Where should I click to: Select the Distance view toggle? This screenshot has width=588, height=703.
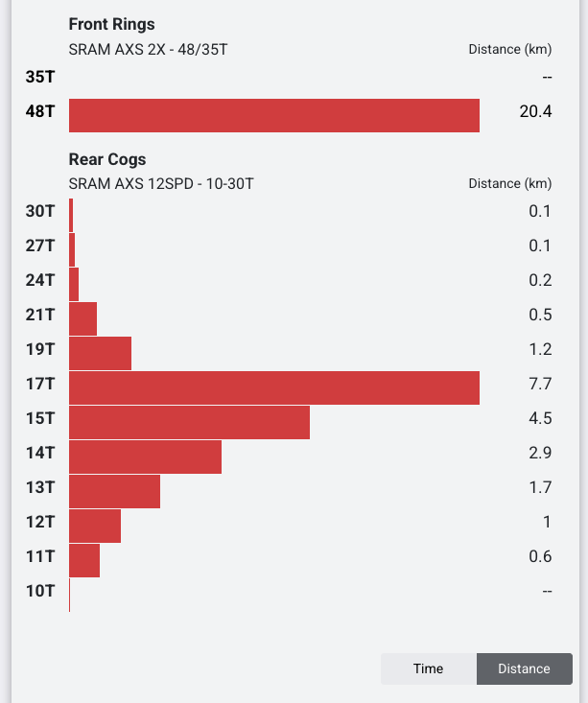[524, 668]
